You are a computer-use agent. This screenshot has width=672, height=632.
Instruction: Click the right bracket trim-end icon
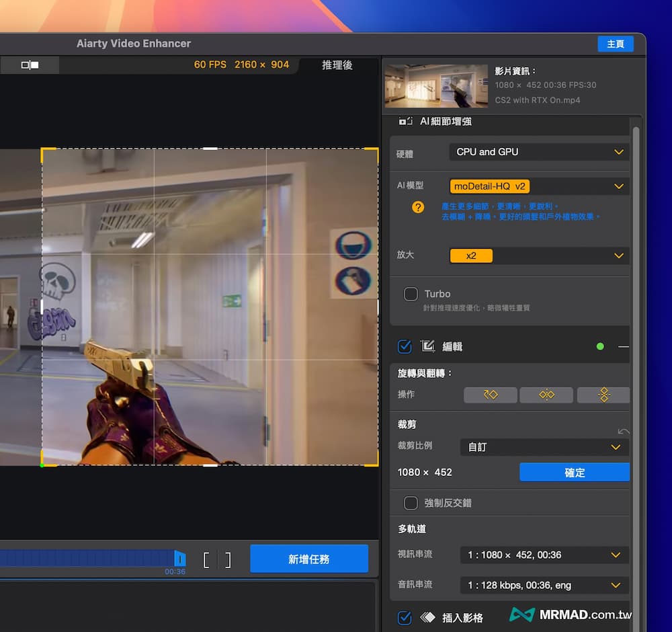[228, 560]
